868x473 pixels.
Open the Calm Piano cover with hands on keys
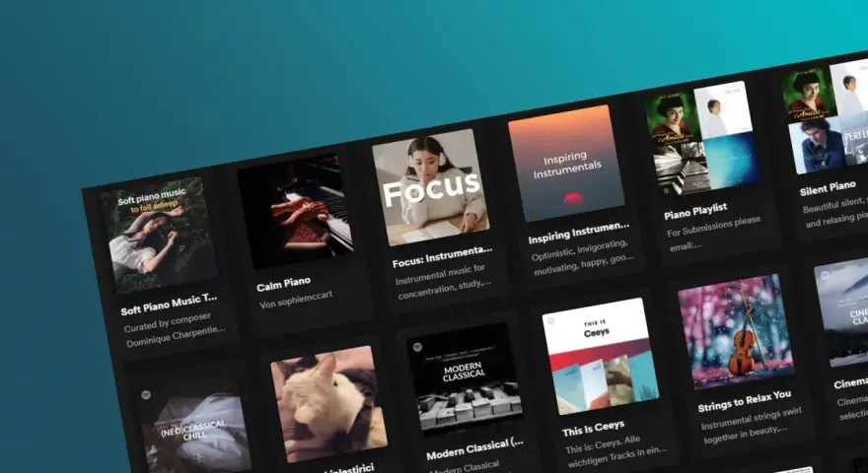coord(295,211)
